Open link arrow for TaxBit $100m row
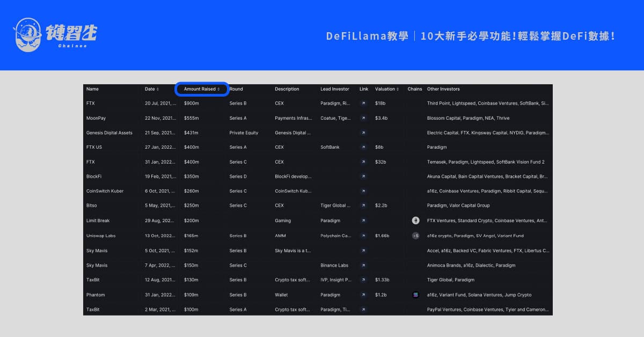 [363, 310]
